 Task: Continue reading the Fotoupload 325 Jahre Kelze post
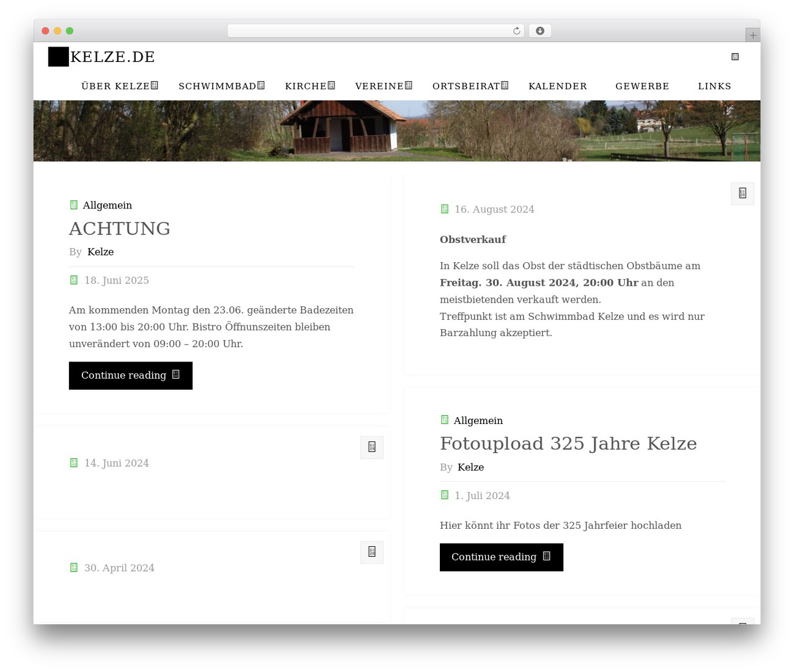[x=501, y=557]
